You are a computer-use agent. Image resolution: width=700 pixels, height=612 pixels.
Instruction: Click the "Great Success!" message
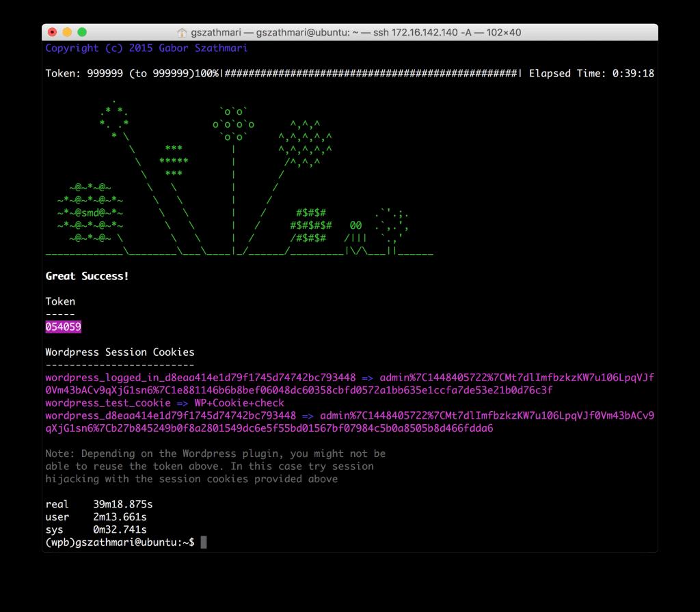87,276
